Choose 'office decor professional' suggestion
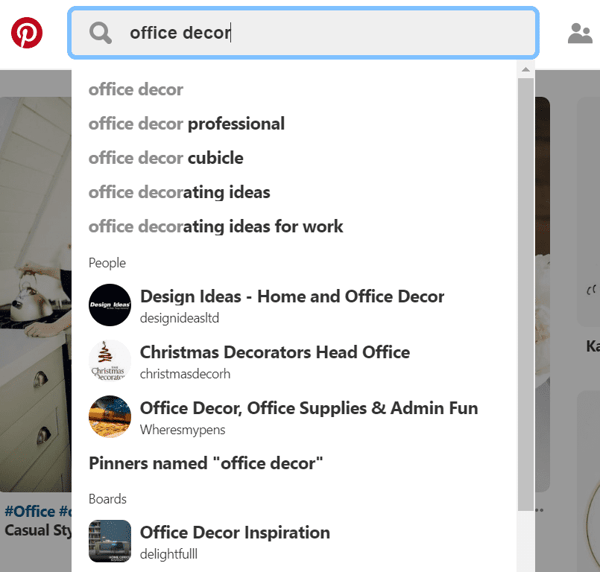Image resolution: width=600 pixels, height=572 pixels. pyautogui.click(x=187, y=124)
